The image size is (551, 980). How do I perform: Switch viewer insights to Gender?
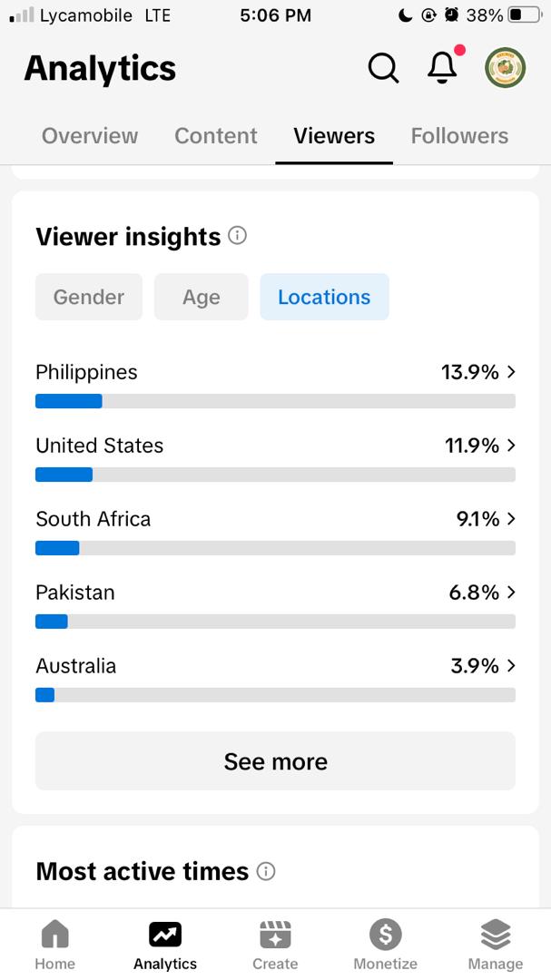89,297
